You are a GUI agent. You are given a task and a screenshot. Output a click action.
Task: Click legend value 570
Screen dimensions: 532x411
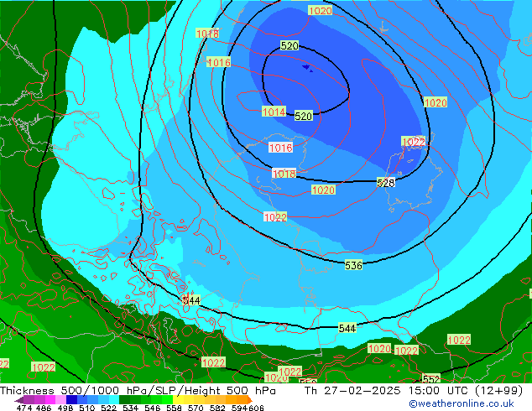(x=196, y=408)
